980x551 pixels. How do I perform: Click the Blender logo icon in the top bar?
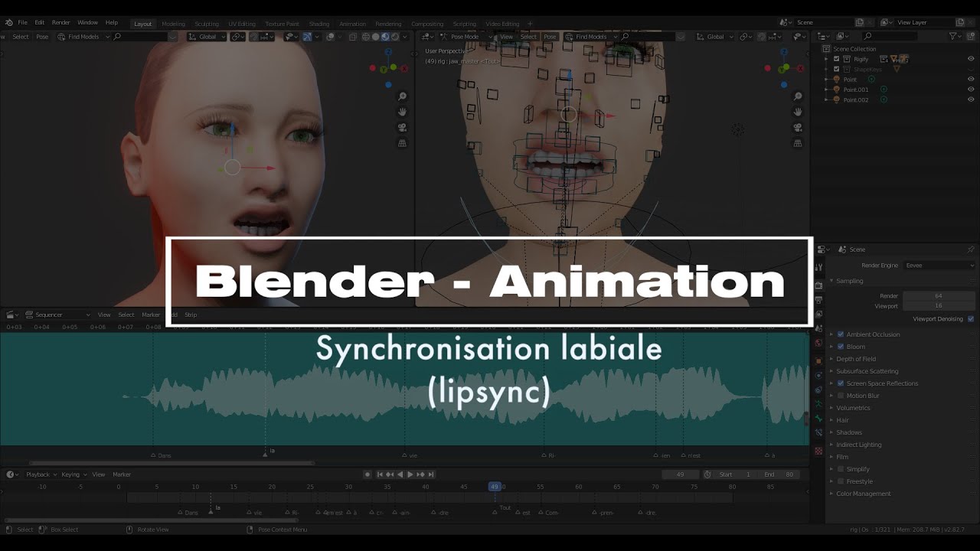click(x=8, y=23)
